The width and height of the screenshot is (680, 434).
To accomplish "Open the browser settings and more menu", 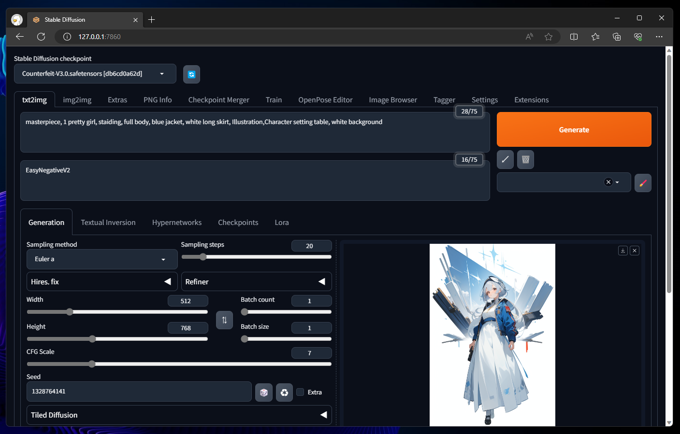I will coord(659,37).
